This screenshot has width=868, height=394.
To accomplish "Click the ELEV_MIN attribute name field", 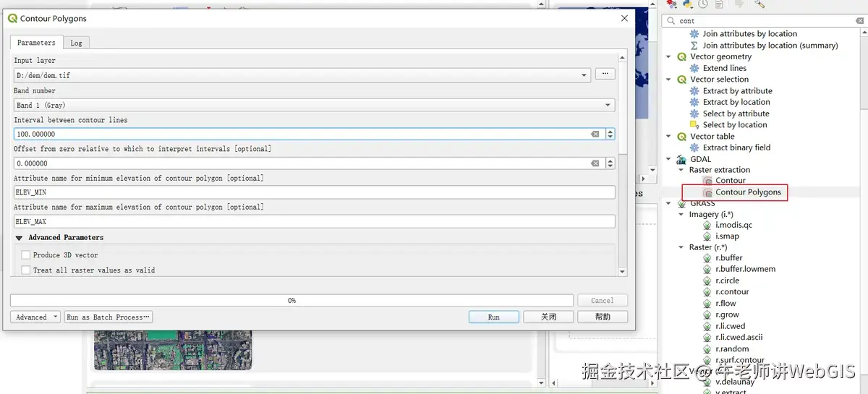I will (315, 192).
